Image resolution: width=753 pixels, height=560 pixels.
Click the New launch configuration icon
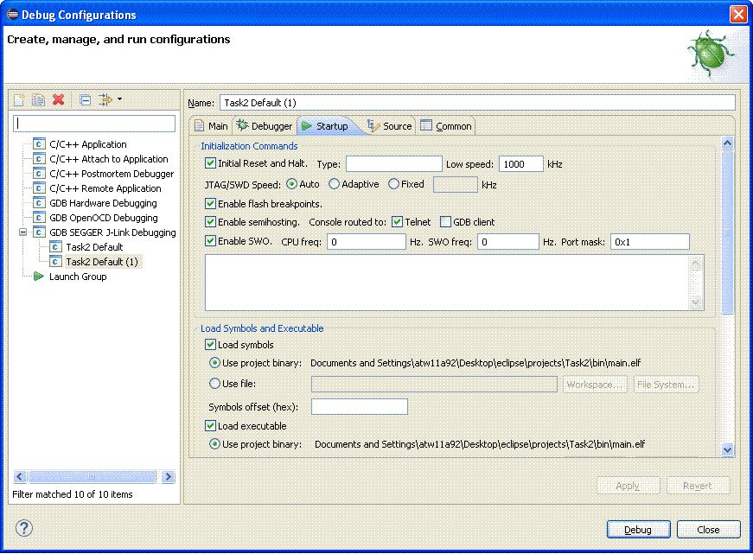(19, 99)
